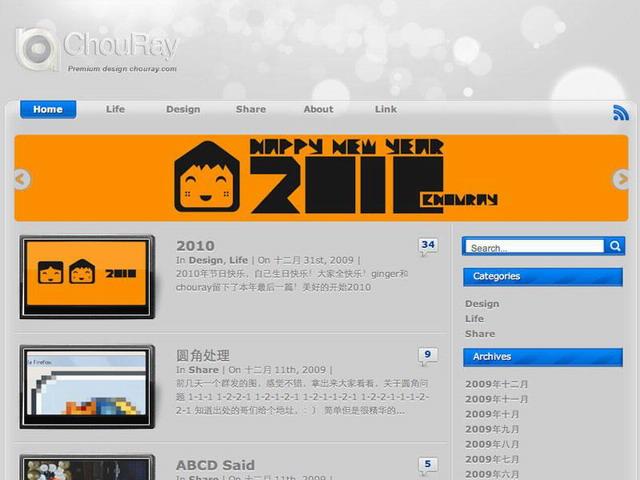This screenshot has width=640, height=480.
Task: Click the search magnifier button
Action: [x=615, y=246]
